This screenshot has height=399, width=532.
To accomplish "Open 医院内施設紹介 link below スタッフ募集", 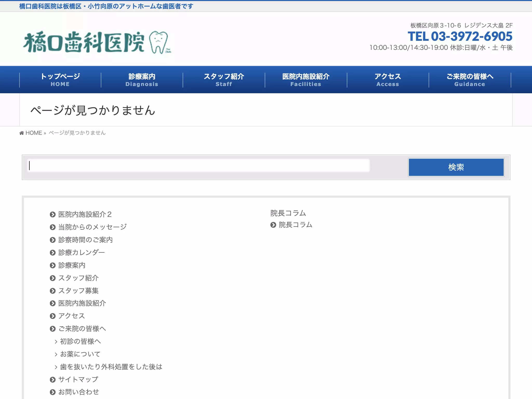I will pyautogui.click(x=82, y=303).
